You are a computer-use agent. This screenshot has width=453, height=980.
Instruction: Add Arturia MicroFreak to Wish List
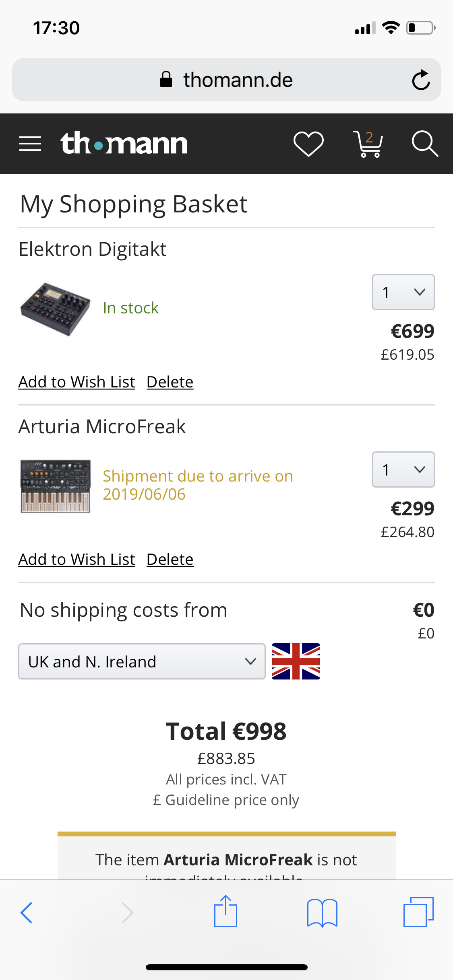click(77, 560)
